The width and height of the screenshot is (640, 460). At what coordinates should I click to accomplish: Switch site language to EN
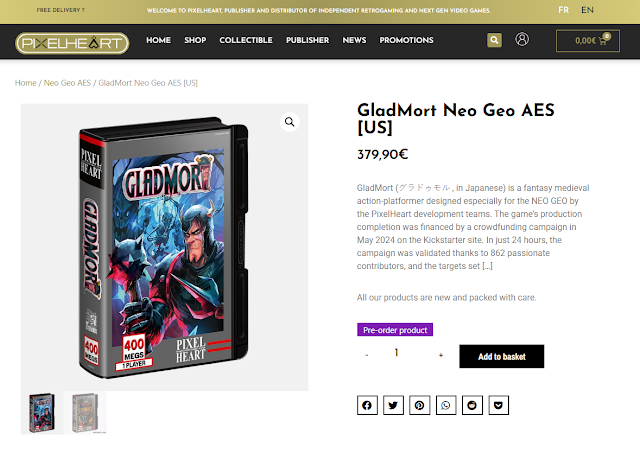587,10
